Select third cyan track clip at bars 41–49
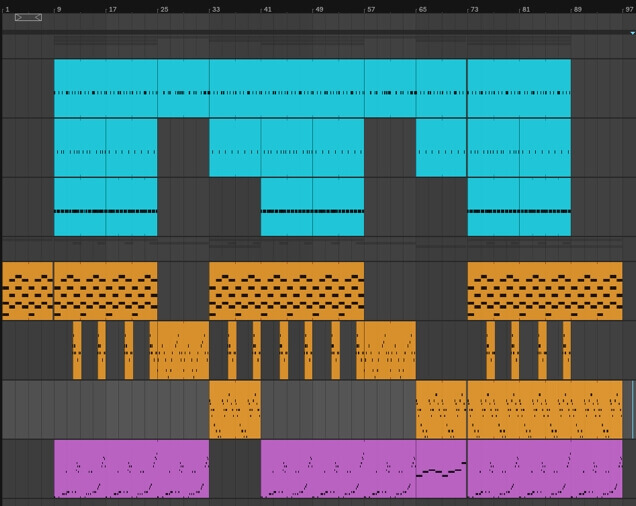The width and height of the screenshot is (636, 506). [x=287, y=207]
